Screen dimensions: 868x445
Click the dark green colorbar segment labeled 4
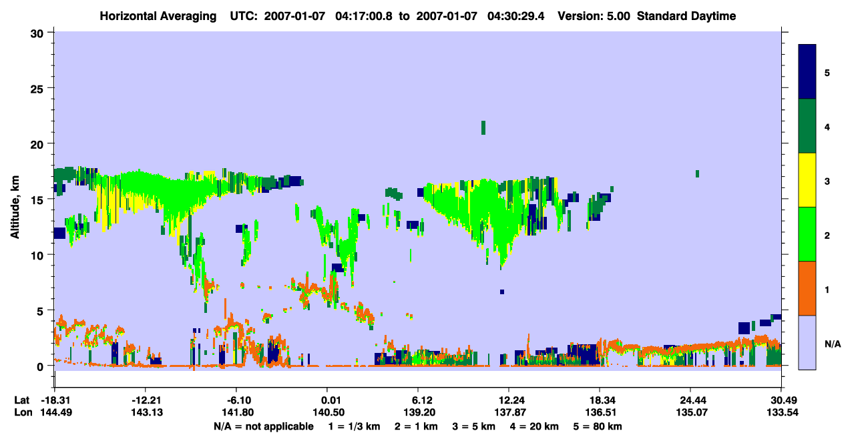pyautogui.click(x=807, y=125)
